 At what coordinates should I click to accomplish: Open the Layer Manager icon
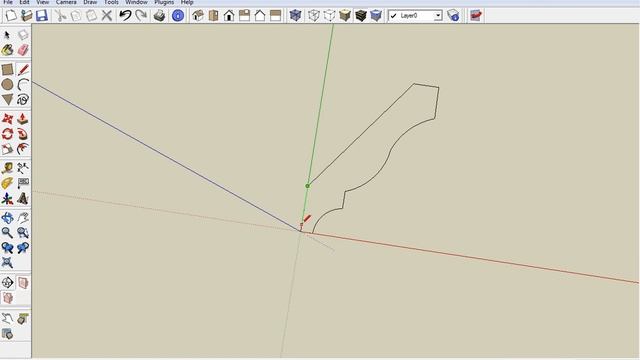point(453,16)
